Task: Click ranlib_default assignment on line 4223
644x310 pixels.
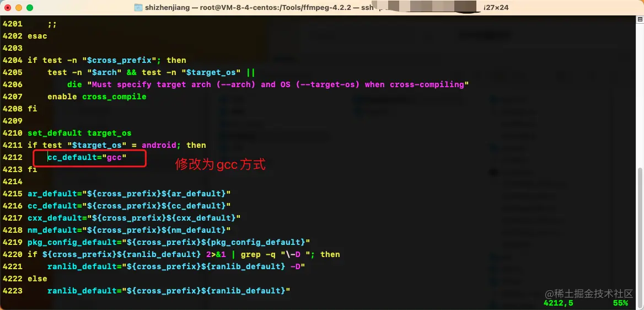Action: coord(169,291)
